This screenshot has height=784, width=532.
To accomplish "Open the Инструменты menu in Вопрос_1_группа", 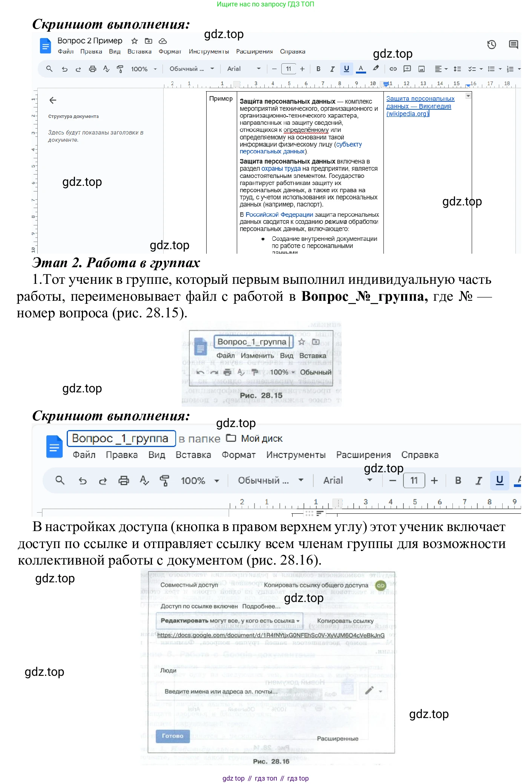I will (x=296, y=455).
